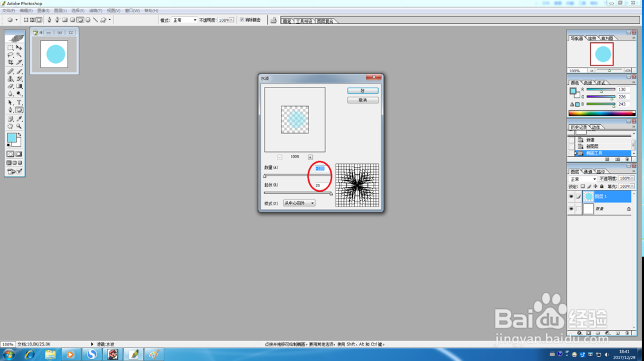The height and width of the screenshot is (361, 644).
Task: Zoom out preview with minus button
Action: [x=279, y=157]
